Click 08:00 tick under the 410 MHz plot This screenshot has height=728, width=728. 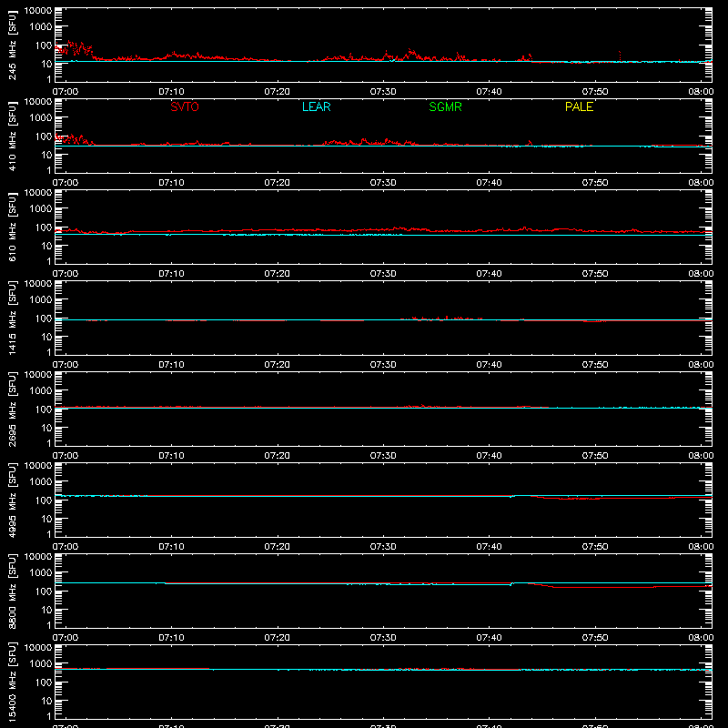tap(701, 183)
